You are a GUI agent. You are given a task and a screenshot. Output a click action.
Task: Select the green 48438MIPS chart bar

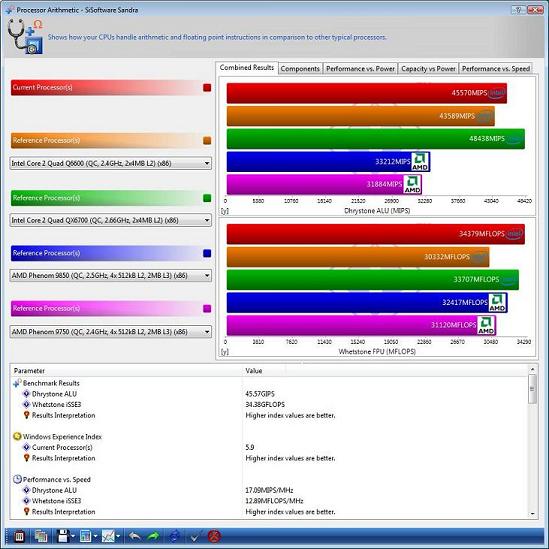click(x=376, y=139)
